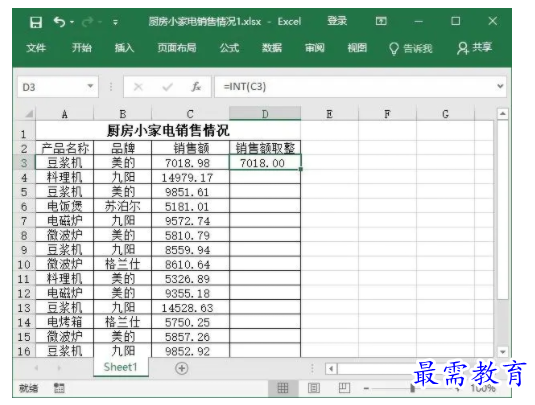This screenshot has height=405, width=535.
Task: Click the 告诉我 lightbulb search
Action: [411, 48]
